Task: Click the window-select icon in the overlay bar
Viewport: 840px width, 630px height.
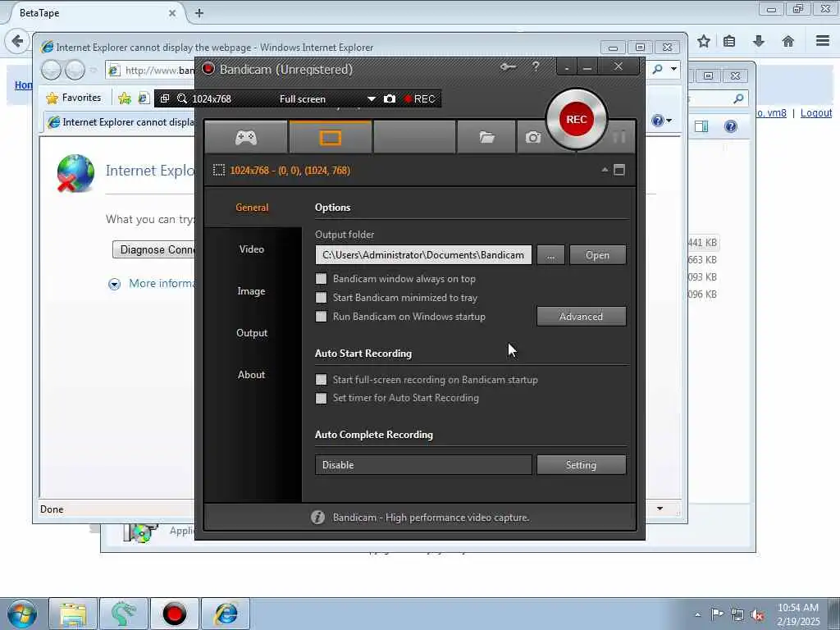Action: (165, 98)
